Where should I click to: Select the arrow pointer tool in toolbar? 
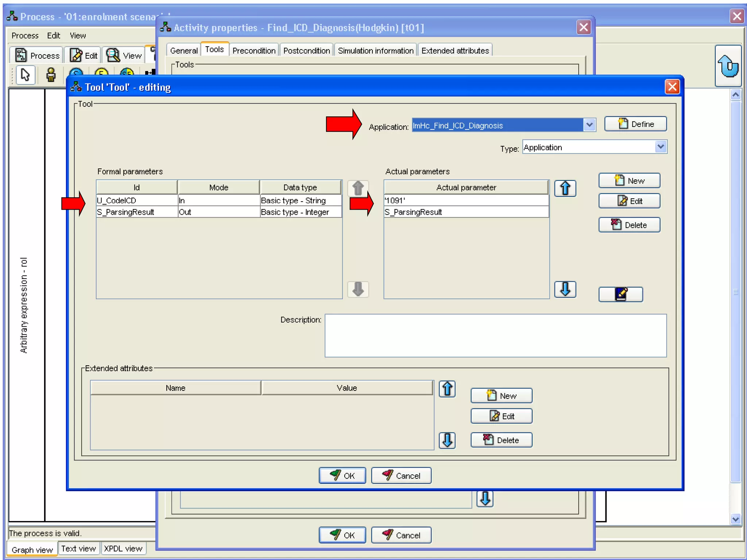click(x=25, y=75)
